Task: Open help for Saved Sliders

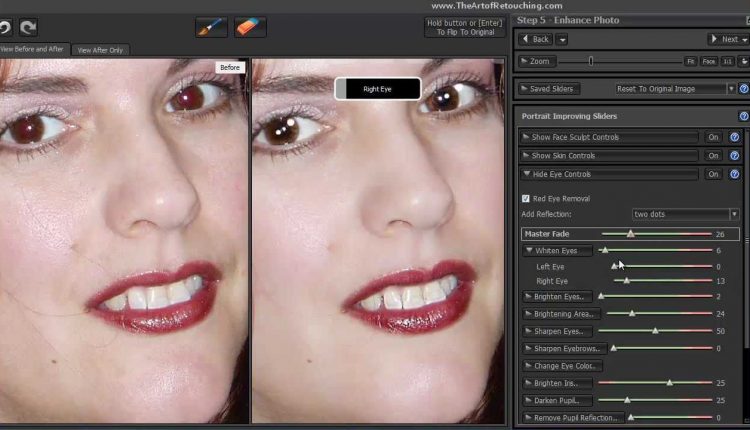Action: click(x=744, y=89)
